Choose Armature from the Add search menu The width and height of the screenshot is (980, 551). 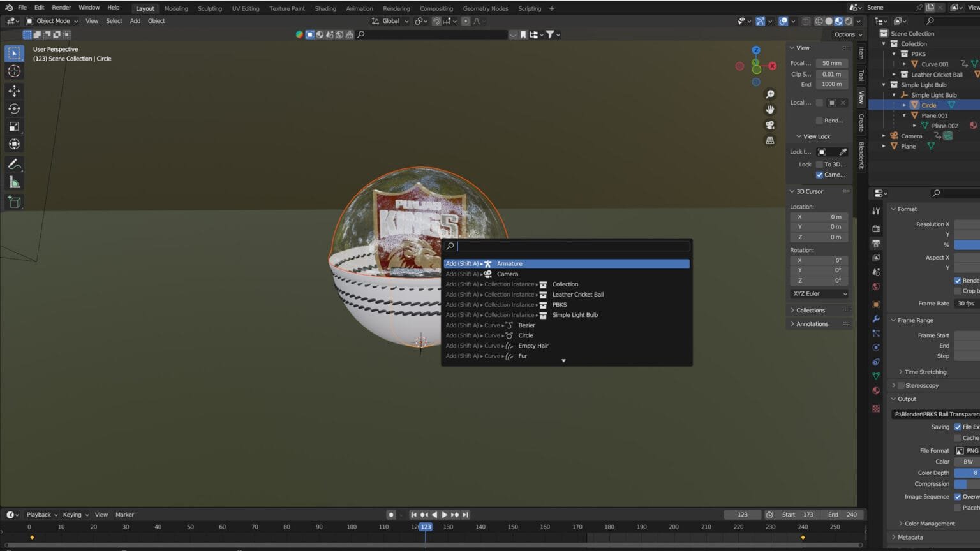click(x=509, y=263)
